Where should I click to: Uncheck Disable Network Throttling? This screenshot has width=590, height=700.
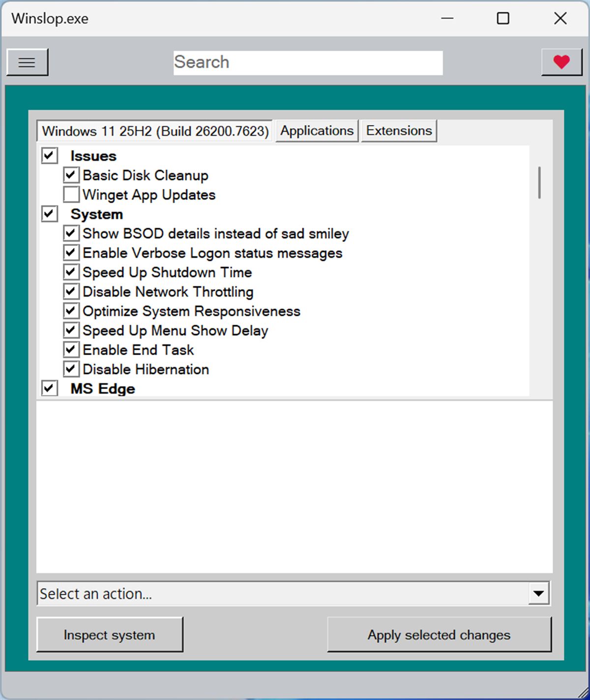pos(71,292)
